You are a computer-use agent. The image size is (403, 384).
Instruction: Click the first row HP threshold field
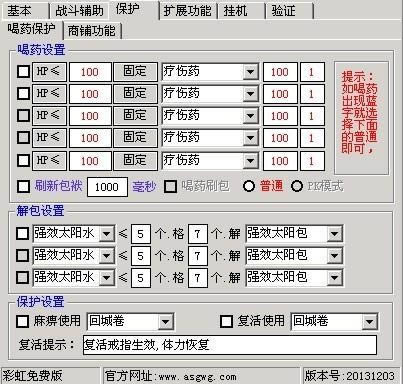click(x=90, y=72)
